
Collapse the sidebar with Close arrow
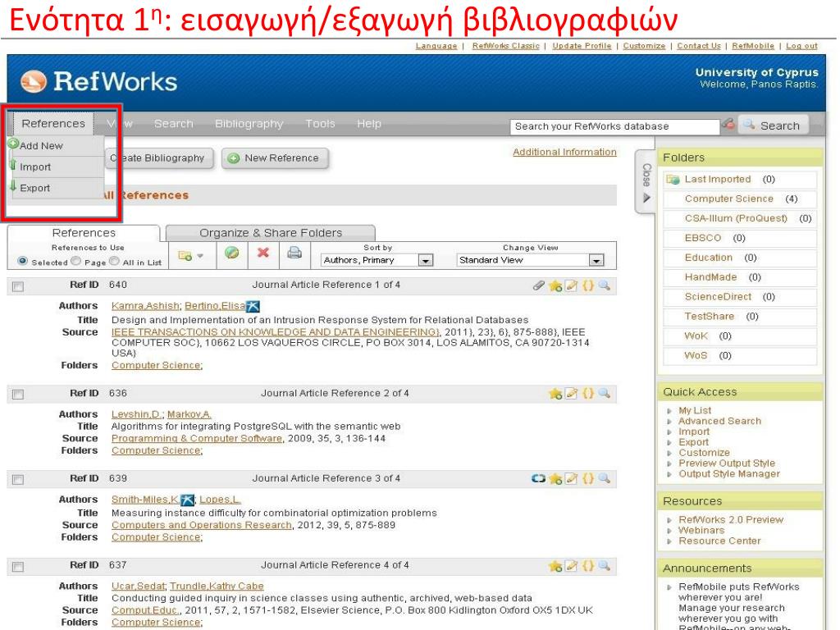pos(646,183)
